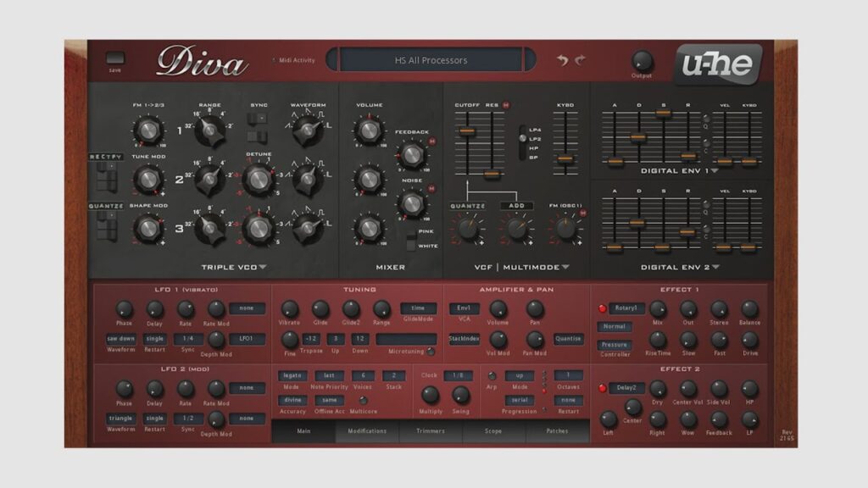Click the StackIndex button
The height and width of the screenshot is (488, 868).
(x=464, y=339)
